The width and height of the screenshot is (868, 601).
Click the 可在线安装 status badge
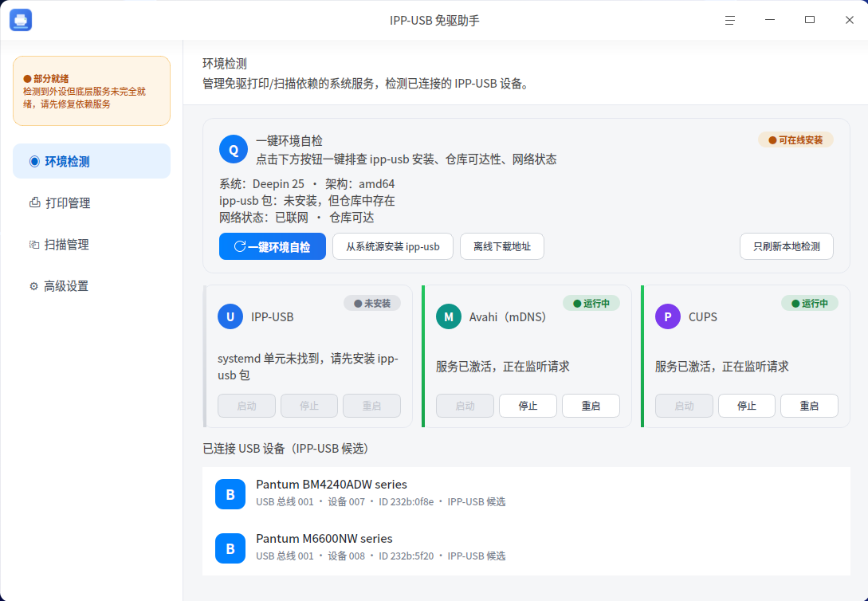(x=795, y=140)
